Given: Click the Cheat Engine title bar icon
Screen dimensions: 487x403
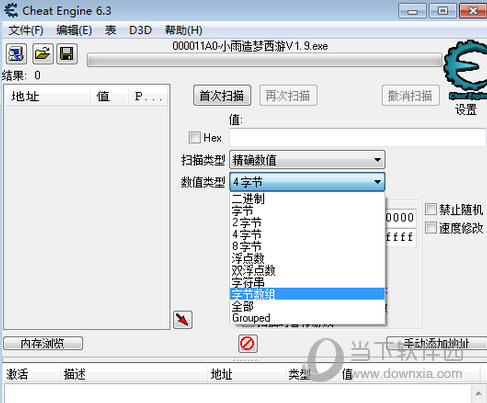Looking at the screenshot, I should [11, 10].
